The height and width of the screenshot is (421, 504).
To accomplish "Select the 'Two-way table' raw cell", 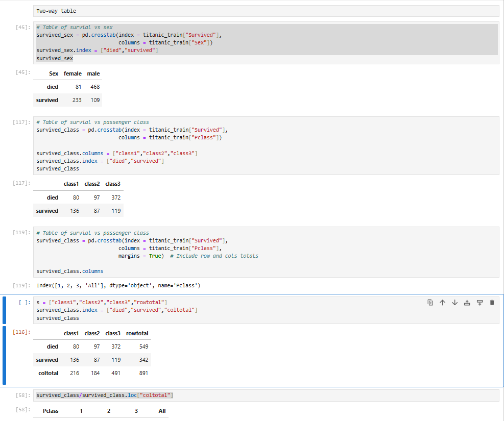I will pos(266,11).
